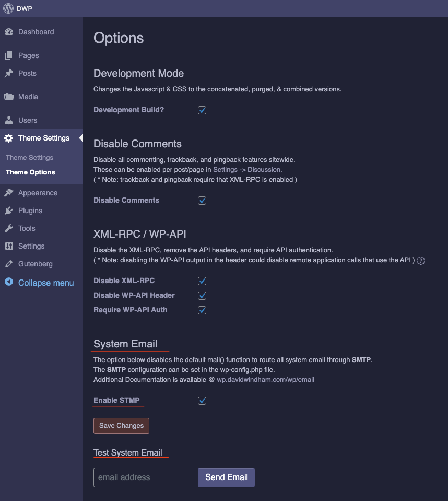Image resolution: width=448 pixels, height=501 pixels.
Task: Click the WordPress logo icon
Action: (8, 8)
